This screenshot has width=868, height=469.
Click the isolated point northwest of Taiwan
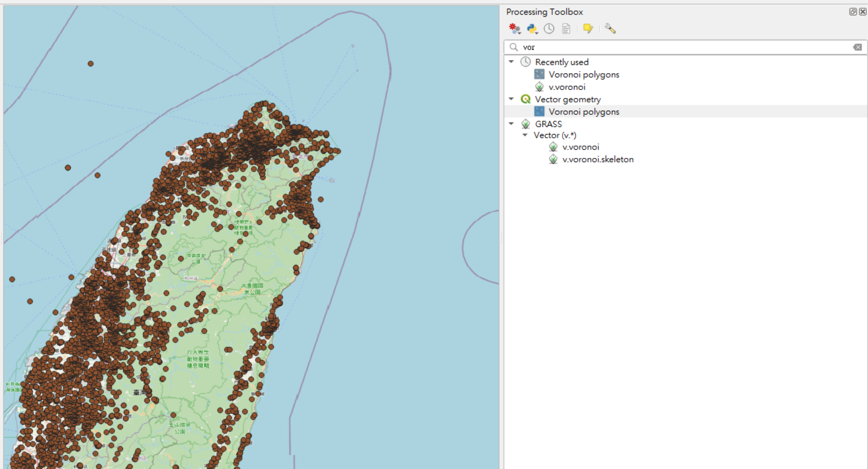(x=90, y=64)
